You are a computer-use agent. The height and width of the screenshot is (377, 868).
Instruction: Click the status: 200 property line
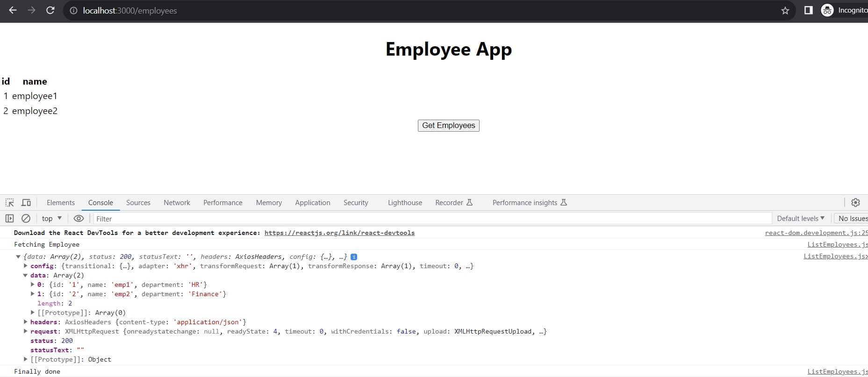51,341
